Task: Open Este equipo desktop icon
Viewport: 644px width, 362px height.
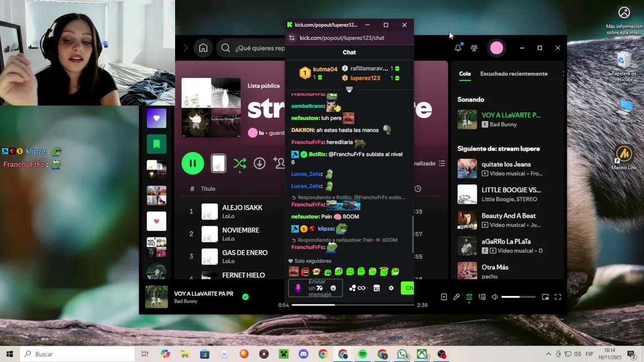Action: (624, 111)
